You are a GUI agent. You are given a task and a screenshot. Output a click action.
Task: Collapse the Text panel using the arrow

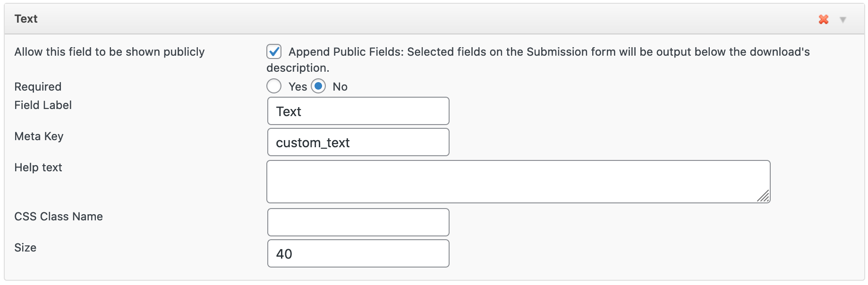(843, 19)
